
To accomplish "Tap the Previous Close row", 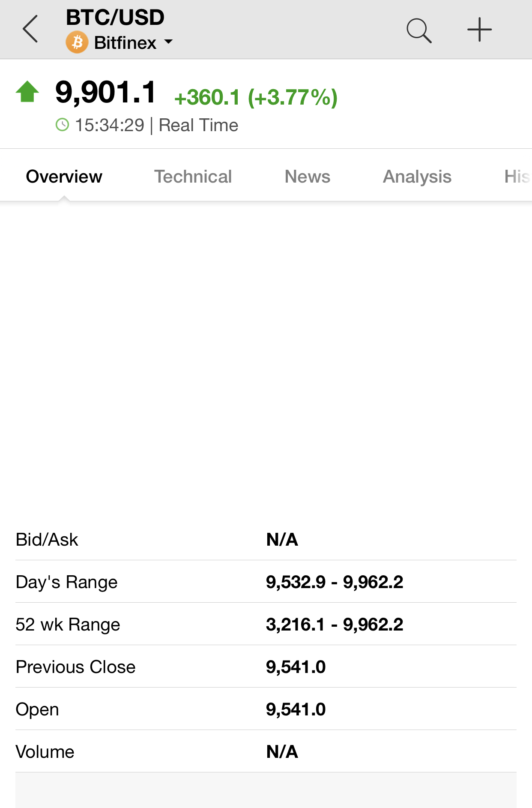I will [x=266, y=667].
